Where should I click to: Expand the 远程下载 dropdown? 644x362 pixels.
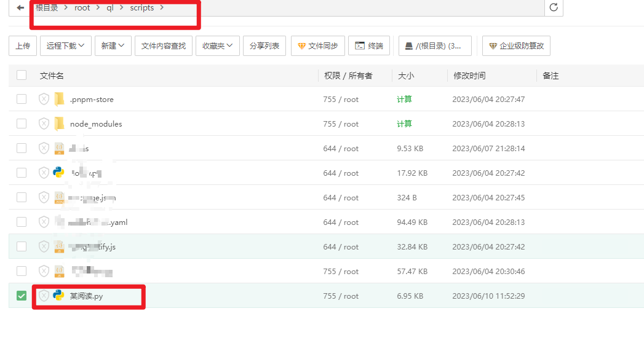click(x=65, y=45)
